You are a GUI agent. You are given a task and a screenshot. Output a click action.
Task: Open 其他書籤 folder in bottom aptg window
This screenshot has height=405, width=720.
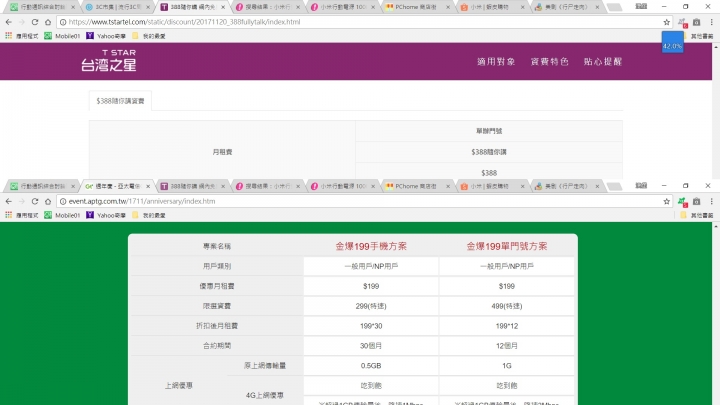coord(698,215)
